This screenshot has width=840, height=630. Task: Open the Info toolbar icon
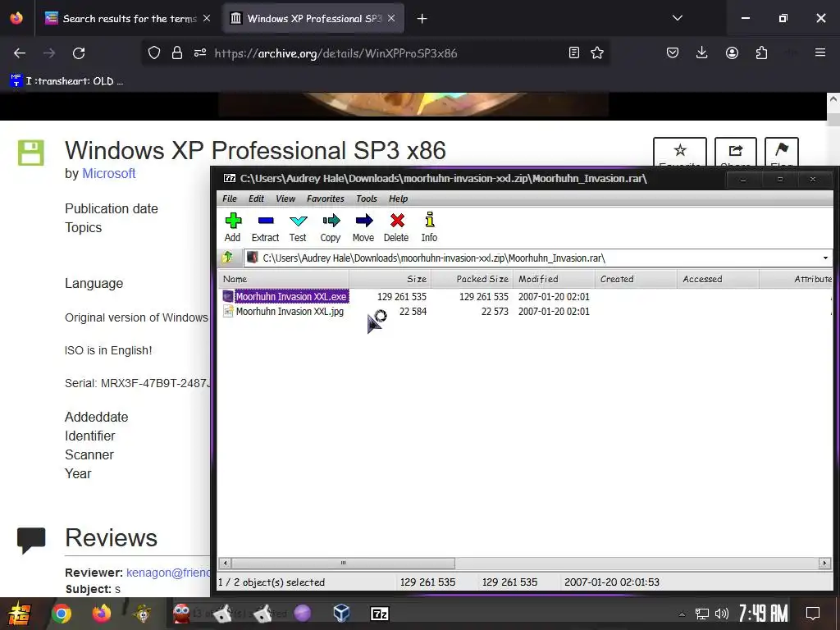(x=429, y=227)
